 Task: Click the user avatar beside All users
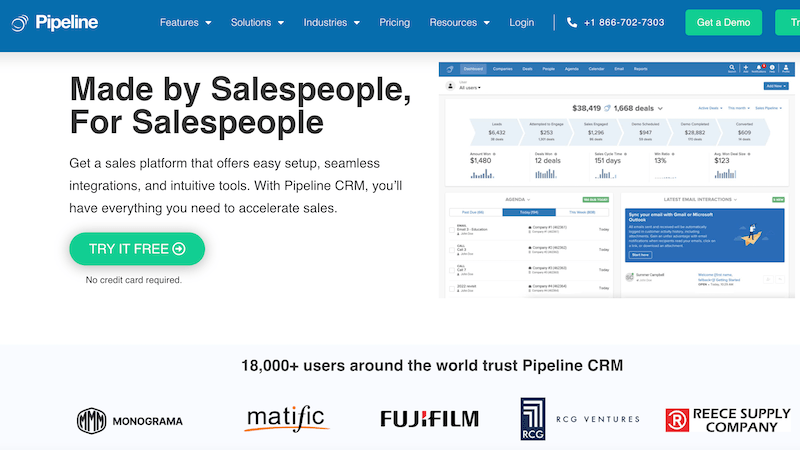click(450, 86)
